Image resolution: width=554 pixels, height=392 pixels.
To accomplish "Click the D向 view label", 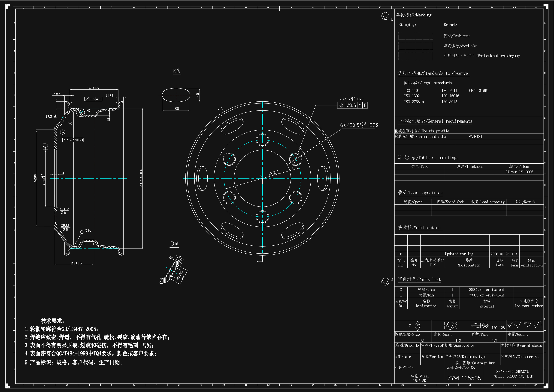I will 174,244.
